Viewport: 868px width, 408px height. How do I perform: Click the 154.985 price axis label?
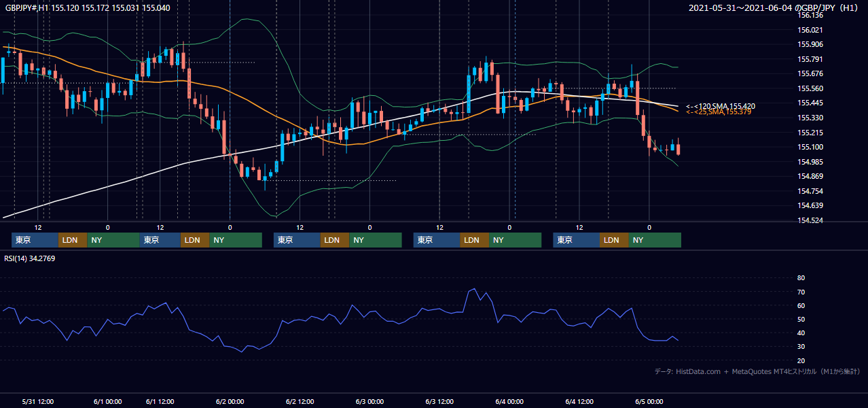point(810,162)
